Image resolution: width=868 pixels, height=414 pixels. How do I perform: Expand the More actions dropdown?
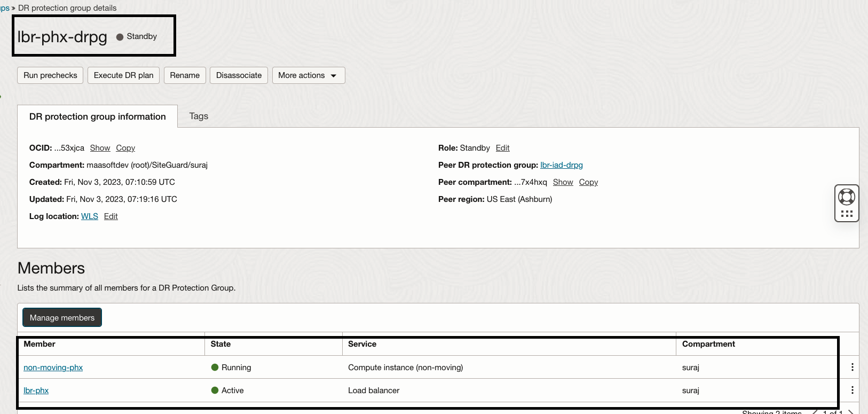click(x=308, y=75)
